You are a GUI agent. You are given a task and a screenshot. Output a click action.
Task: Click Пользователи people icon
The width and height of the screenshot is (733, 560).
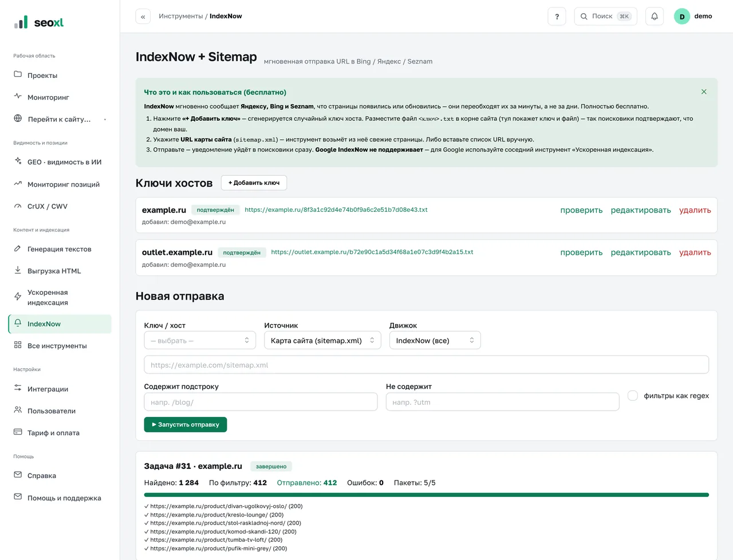pos(18,410)
